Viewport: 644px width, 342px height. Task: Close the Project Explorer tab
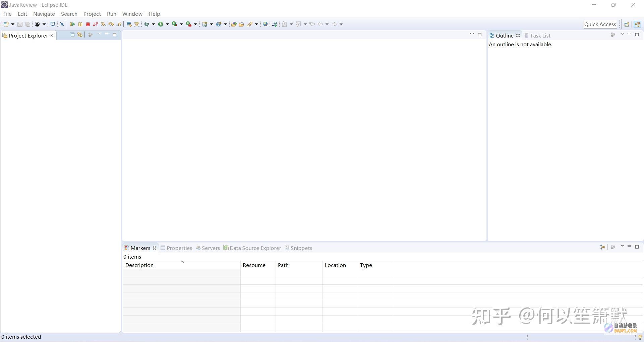pos(52,36)
